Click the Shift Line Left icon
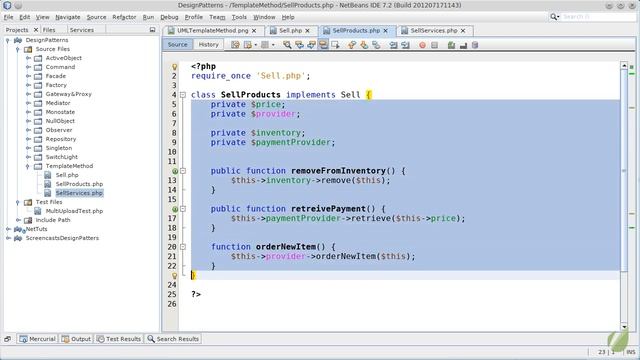The width and height of the screenshot is (640, 360). [x=393, y=45]
